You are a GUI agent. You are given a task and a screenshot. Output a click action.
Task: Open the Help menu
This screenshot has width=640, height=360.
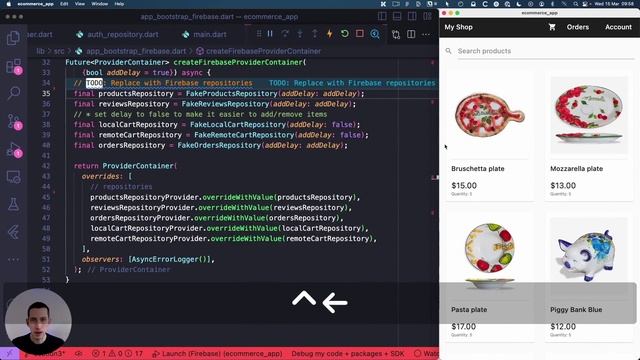[x=119, y=4]
